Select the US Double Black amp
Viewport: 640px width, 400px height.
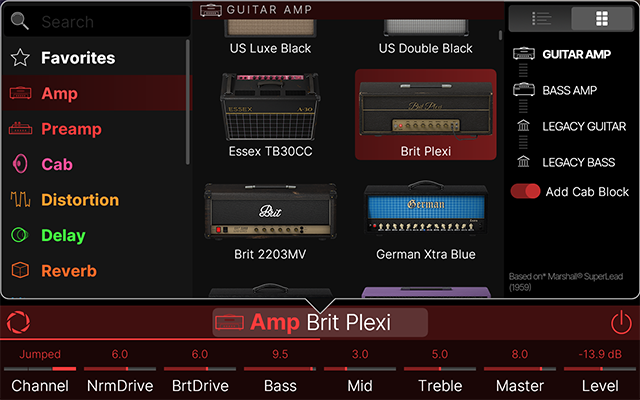[426, 38]
